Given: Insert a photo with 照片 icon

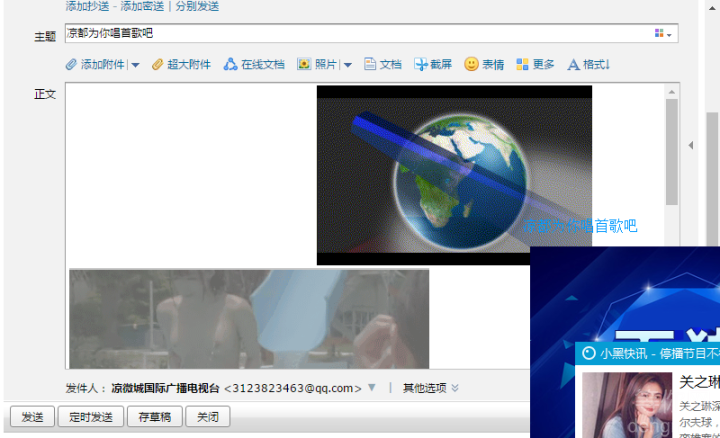Looking at the screenshot, I should point(304,64).
